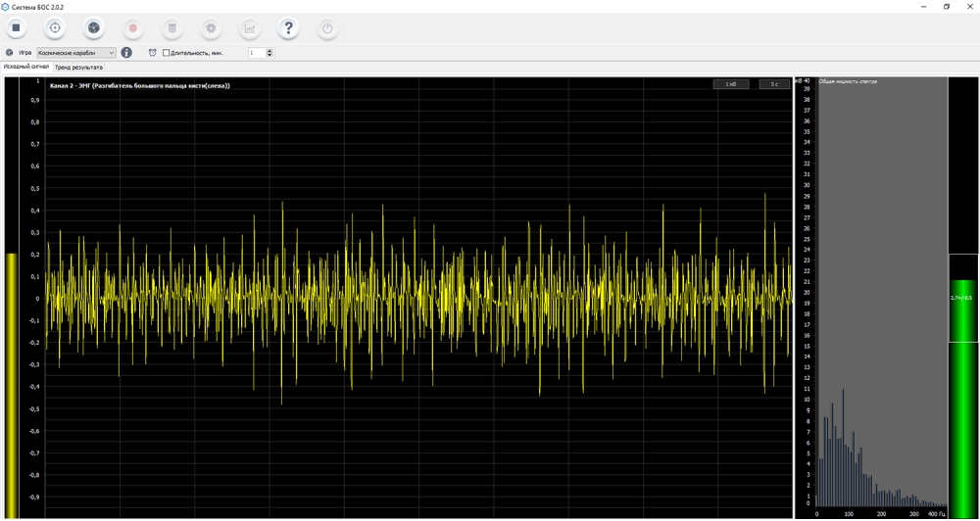Click the chart statistics toolbar icon
The height and width of the screenshot is (521, 980).
point(249,28)
